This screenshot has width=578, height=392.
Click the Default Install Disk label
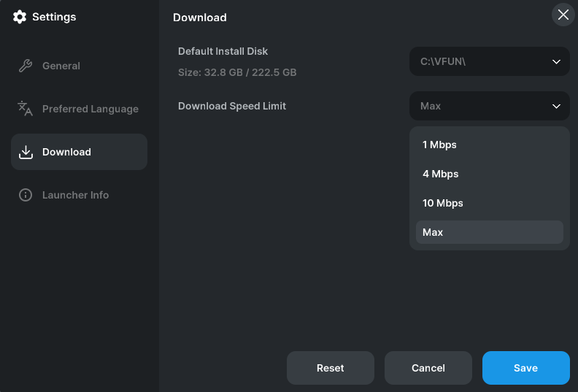click(x=223, y=51)
